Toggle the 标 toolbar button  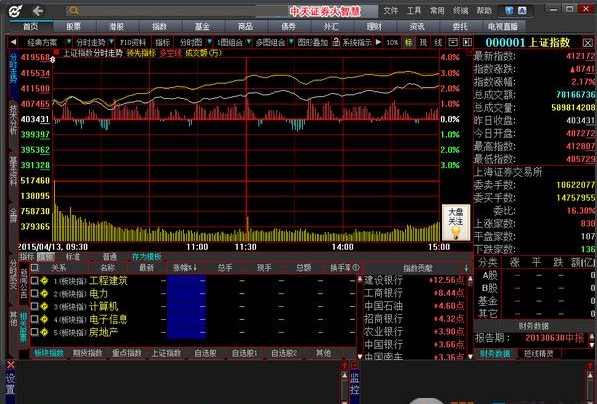pos(409,42)
